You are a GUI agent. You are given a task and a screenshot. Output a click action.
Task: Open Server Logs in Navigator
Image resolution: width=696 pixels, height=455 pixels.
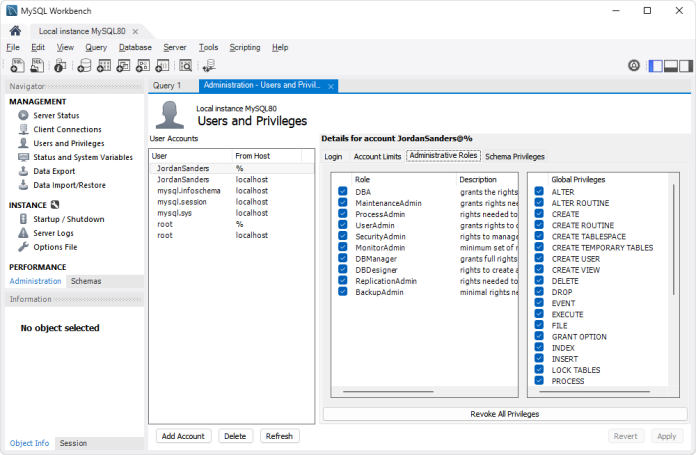pos(53,233)
